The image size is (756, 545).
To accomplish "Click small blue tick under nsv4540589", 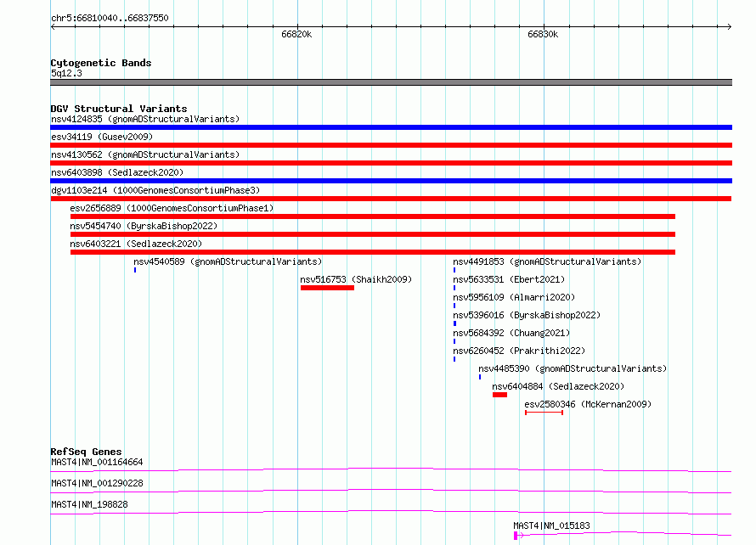I will point(135,270).
